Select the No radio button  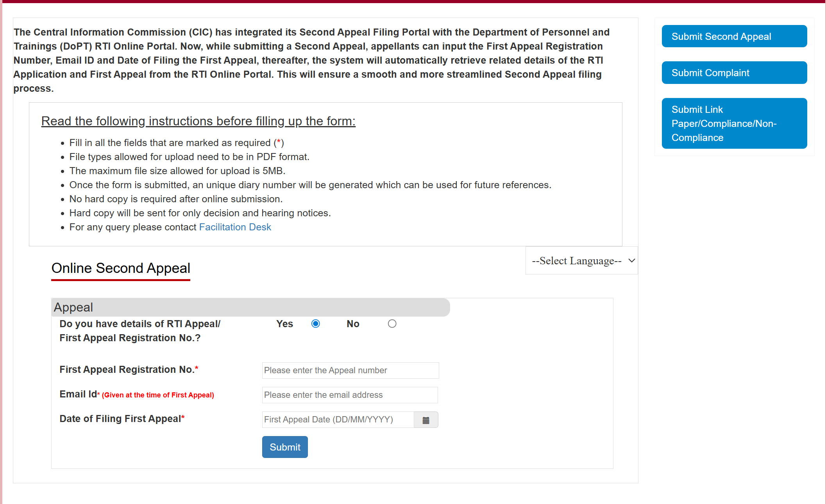pyautogui.click(x=392, y=324)
